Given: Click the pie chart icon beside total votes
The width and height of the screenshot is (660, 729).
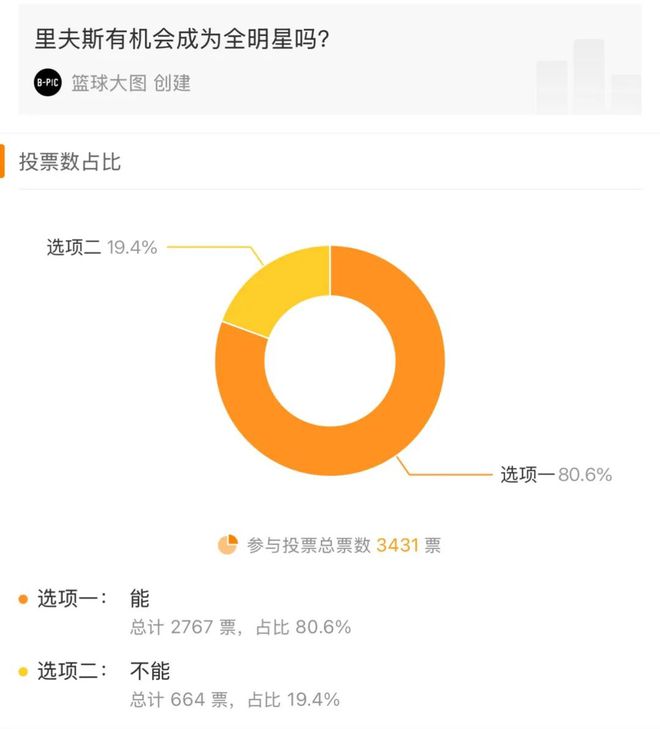Looking at the screenshot, I should [228, 545].
